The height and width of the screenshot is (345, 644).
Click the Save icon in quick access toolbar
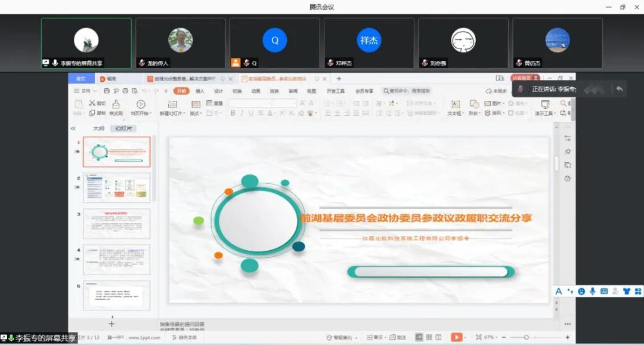tap(107, 91)
